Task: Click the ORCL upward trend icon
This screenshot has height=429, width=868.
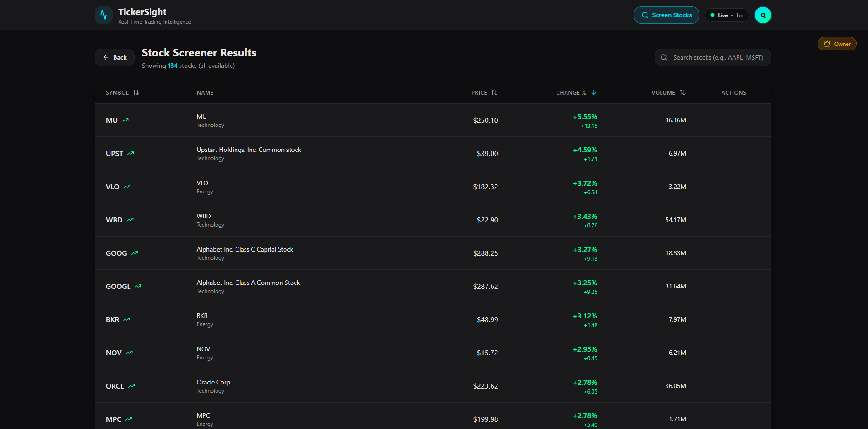Action: coord(132,386)
